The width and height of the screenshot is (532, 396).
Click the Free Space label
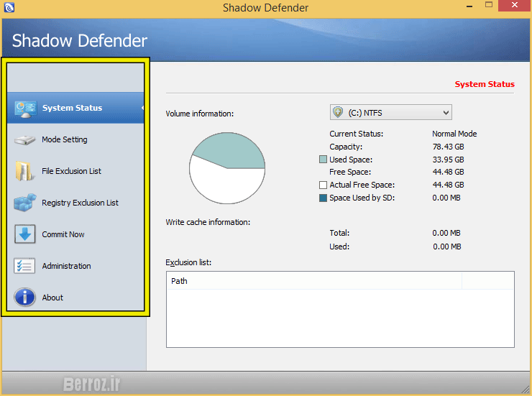tap(350, 172)
